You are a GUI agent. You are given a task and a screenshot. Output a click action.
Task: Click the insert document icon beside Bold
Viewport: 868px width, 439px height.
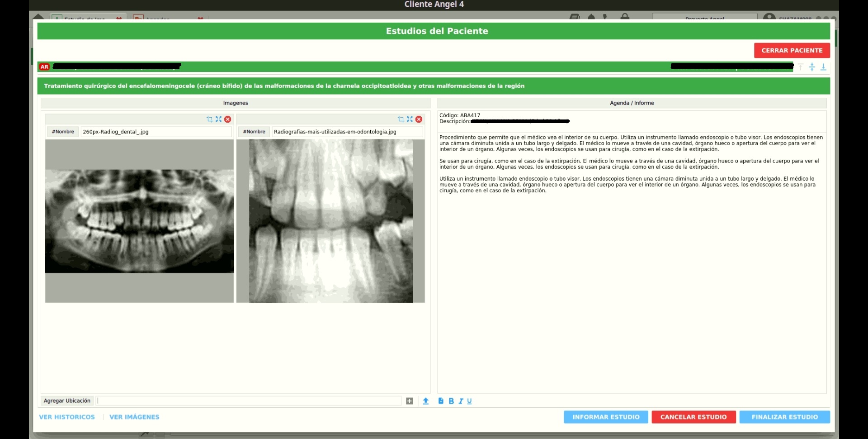(441, 401)
